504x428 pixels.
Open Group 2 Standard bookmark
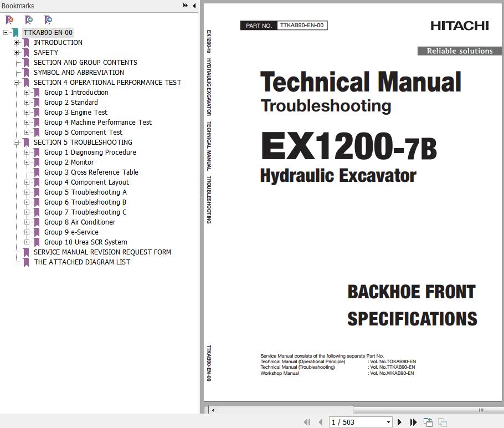pyautogui.click(x=71, y=103)
